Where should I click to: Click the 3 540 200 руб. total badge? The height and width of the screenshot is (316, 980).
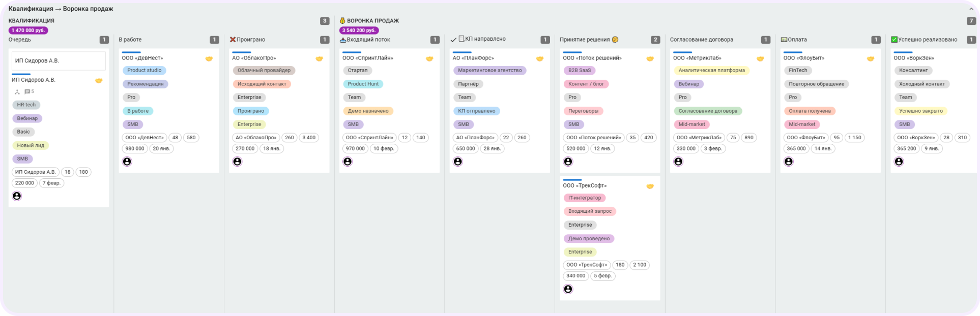pyautogui.click(x=359, y=30)
